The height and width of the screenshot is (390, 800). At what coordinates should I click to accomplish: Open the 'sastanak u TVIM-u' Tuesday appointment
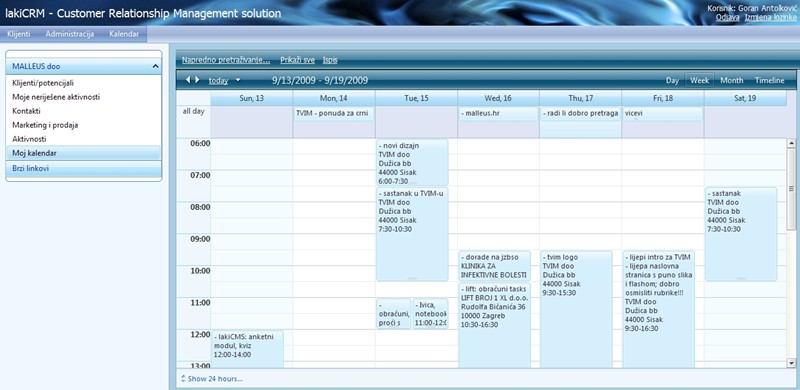412,234
